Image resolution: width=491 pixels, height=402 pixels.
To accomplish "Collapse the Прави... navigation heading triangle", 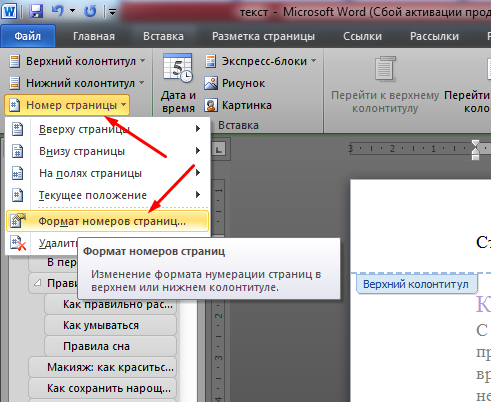I will tap(37, 283).
